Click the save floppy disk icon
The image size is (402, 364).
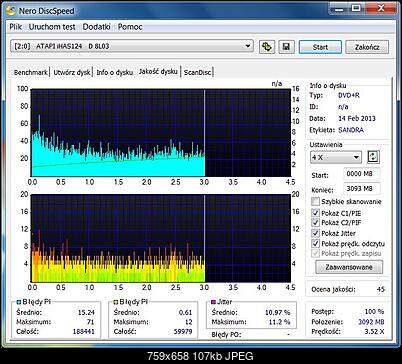tap(286, 47)
